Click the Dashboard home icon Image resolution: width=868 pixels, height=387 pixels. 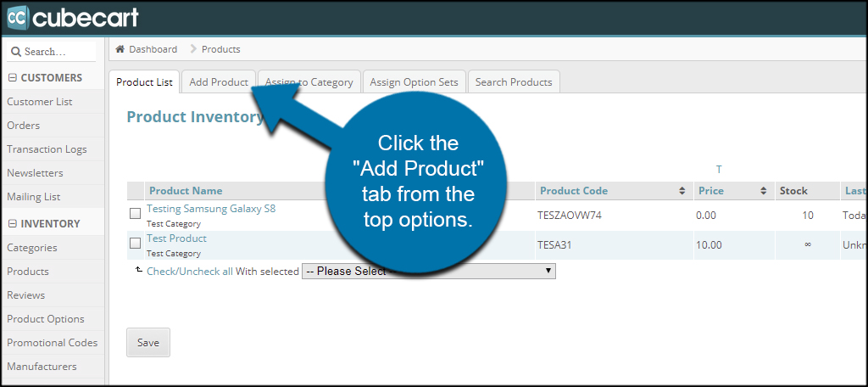point(120,48)
